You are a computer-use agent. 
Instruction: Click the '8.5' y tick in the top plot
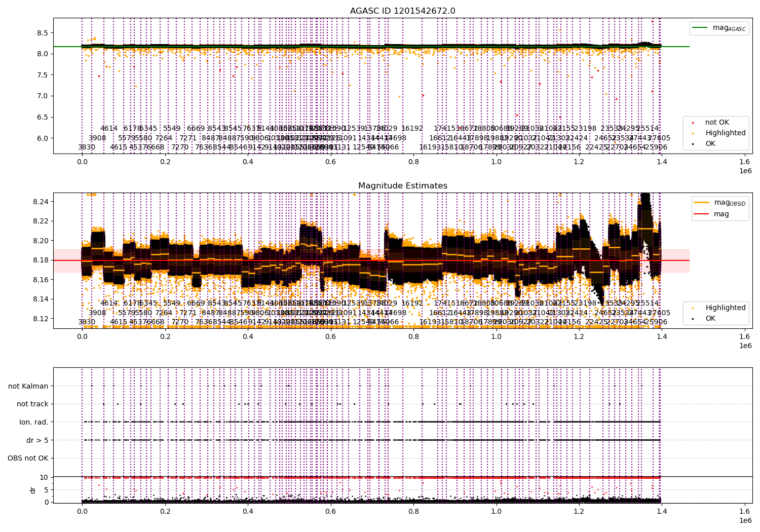point(43,33)
